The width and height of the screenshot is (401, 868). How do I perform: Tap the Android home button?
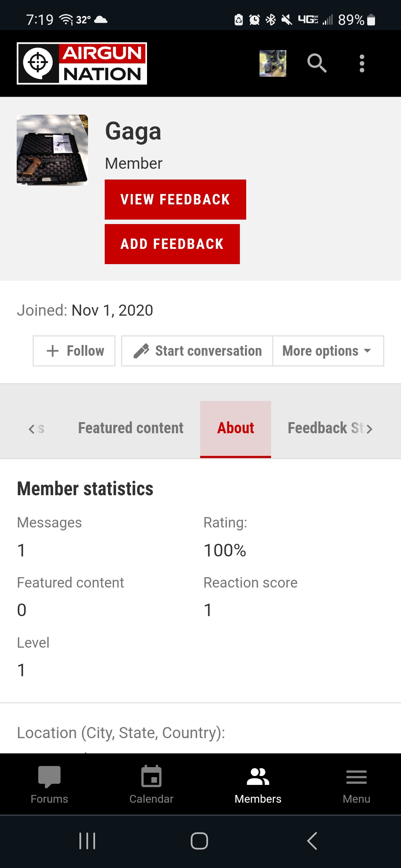click(x=199, y=841)
